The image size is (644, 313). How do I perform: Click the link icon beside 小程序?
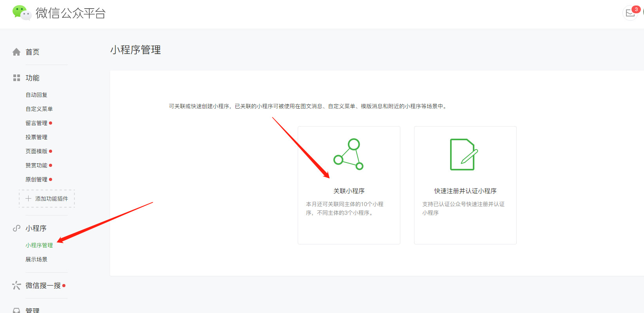pos(16,228)
